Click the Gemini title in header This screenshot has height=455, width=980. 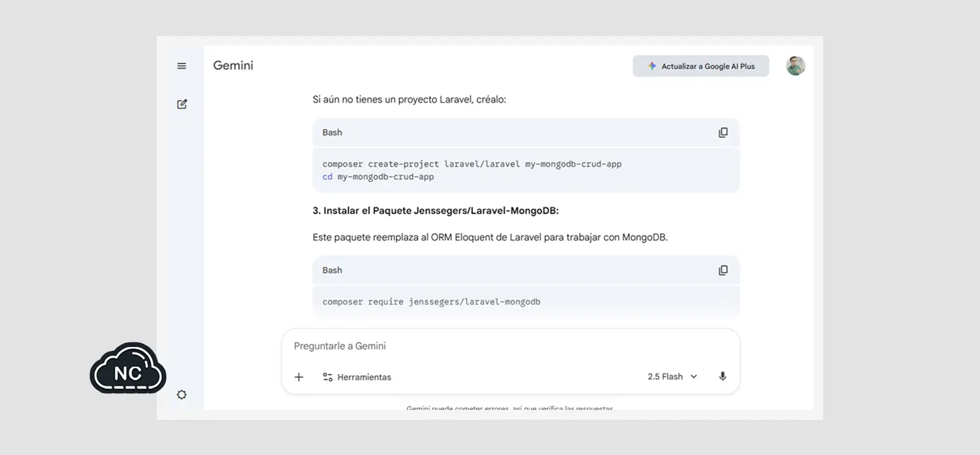coord(233,65)
